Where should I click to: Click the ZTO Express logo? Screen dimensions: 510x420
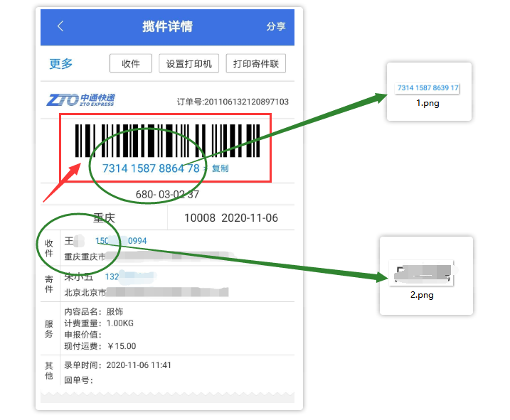(x=80, y=99)
